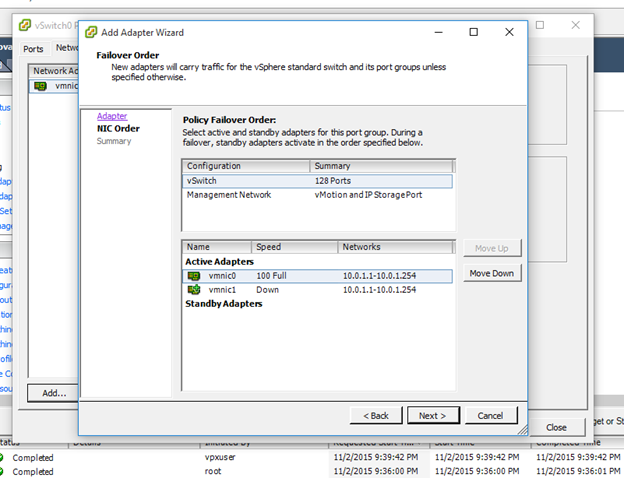This screenshot has width=624, height=478.
Task: Click the Networks column header
Action: (x=395, y=247)
